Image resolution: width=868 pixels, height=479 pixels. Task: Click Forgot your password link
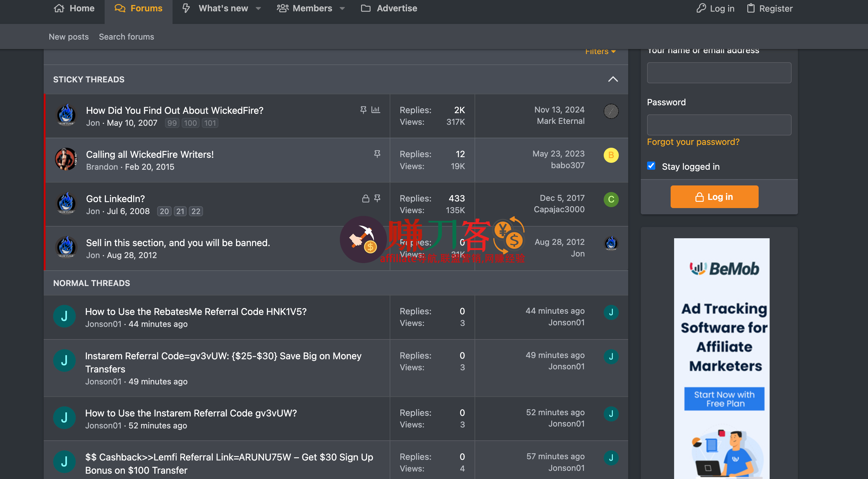click(693, 142)
